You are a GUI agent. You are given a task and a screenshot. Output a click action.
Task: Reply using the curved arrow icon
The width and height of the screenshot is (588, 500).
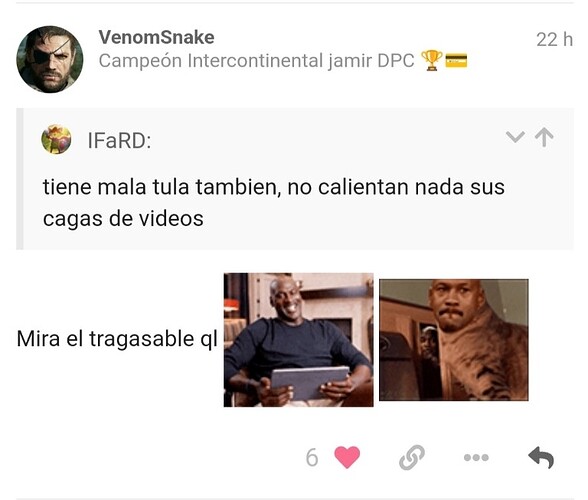pos(541,457)
